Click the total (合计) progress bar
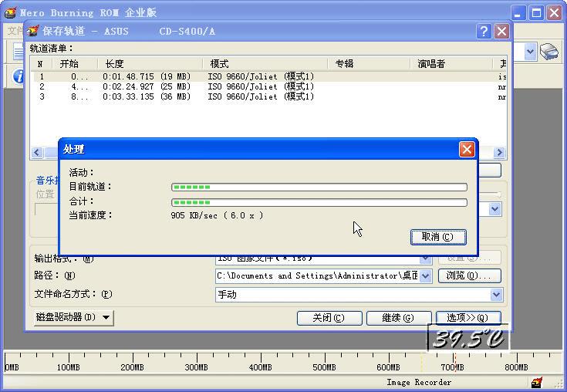Image resolution: width=567 pixels, height=392 pixels. pyautogui.click(x=319, y=202)
